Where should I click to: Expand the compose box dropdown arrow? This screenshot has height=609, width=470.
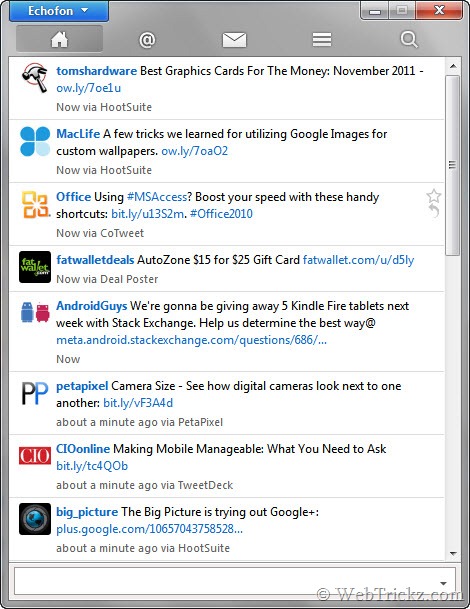pos(443,583)
